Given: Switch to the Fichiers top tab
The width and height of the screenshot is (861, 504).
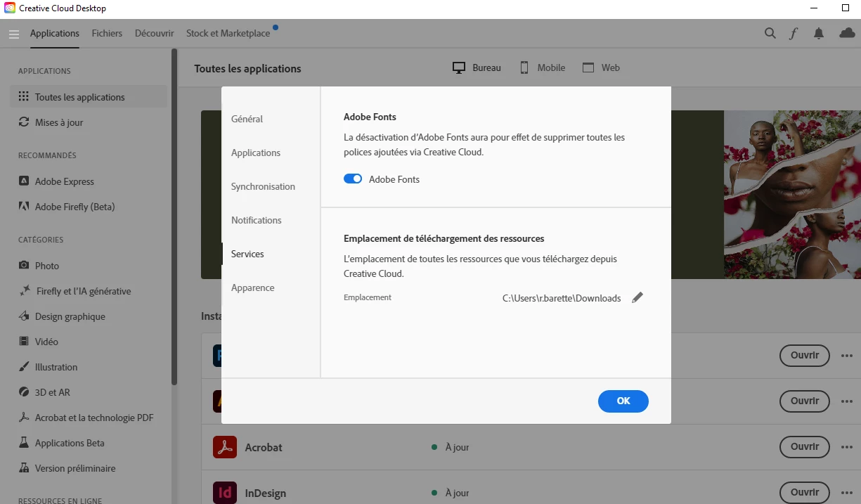Looking at the screenshot, I should pos(107,33).
